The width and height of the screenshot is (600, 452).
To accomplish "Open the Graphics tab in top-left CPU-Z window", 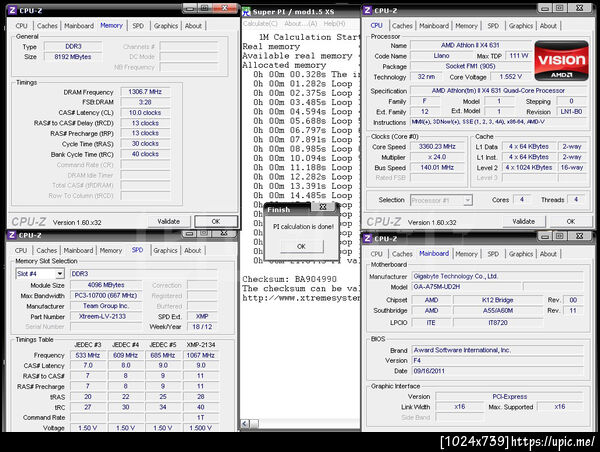I will pyautogui.click(x=166, y=26).
